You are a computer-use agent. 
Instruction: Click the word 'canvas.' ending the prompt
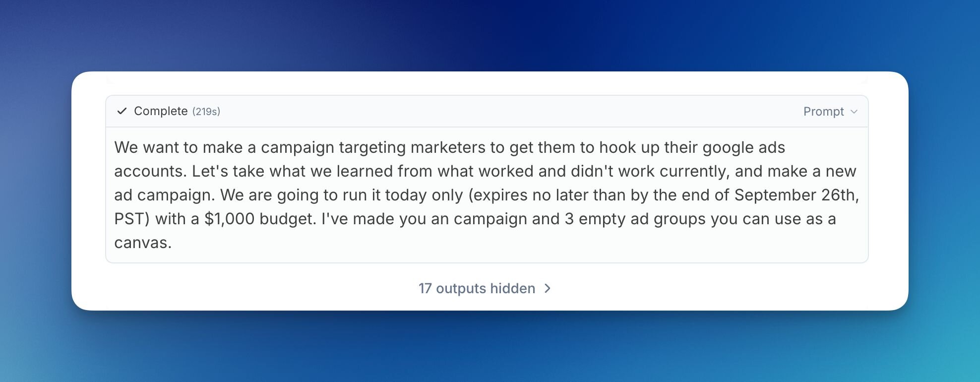point(143,243)
